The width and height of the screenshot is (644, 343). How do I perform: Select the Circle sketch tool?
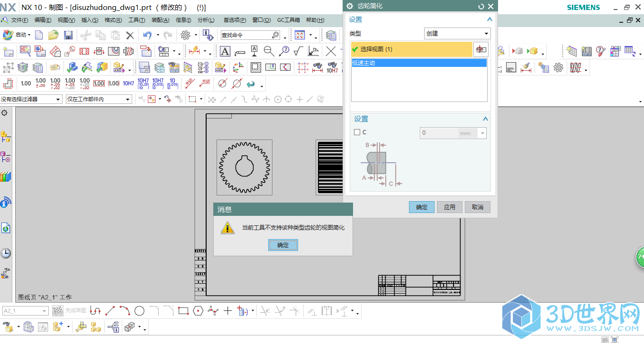click(139, 311)
